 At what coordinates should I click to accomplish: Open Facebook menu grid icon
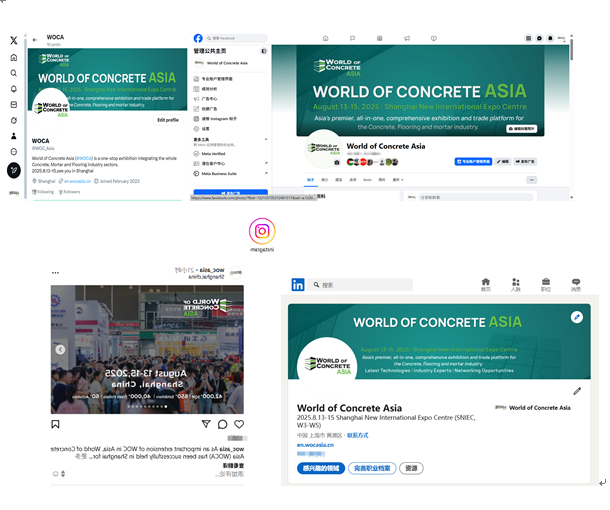pyautogui.click(x=528, y=38)
